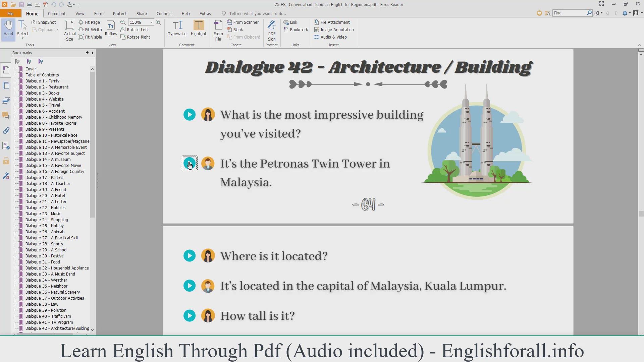Expand the Select tool dropdown arrow

tap(23, 39)
